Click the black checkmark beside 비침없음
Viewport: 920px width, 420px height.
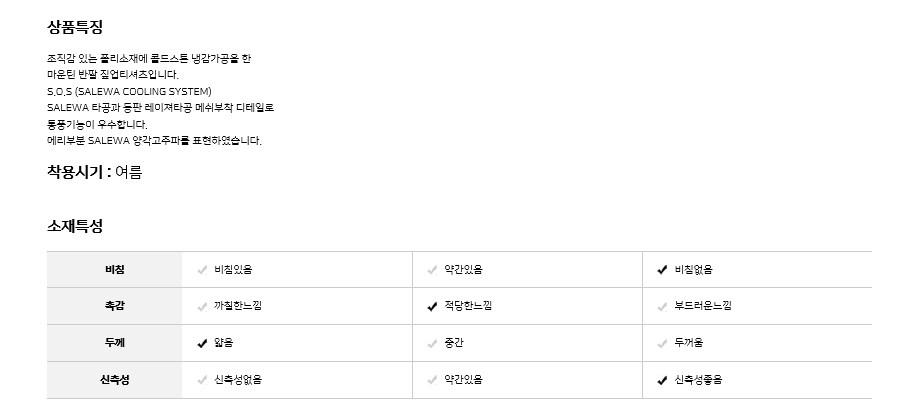pyautogui.click(x=661, y=270)
